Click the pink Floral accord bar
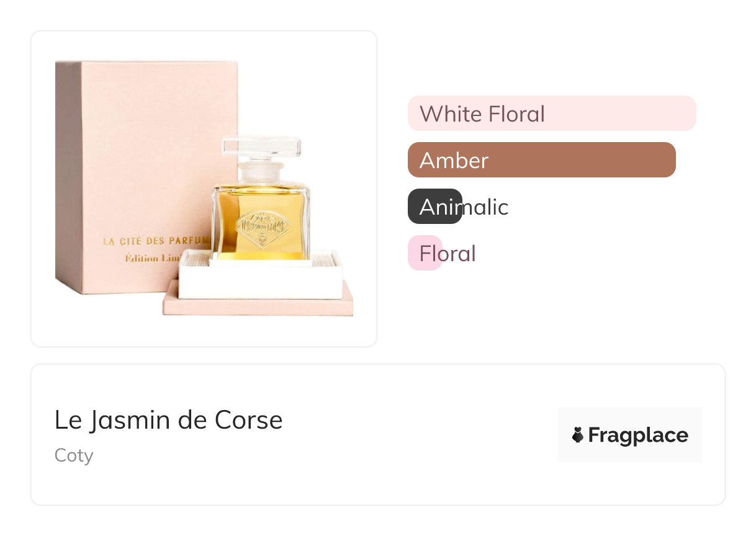Viewport: 756px width, 536px height. click(425, 253)
